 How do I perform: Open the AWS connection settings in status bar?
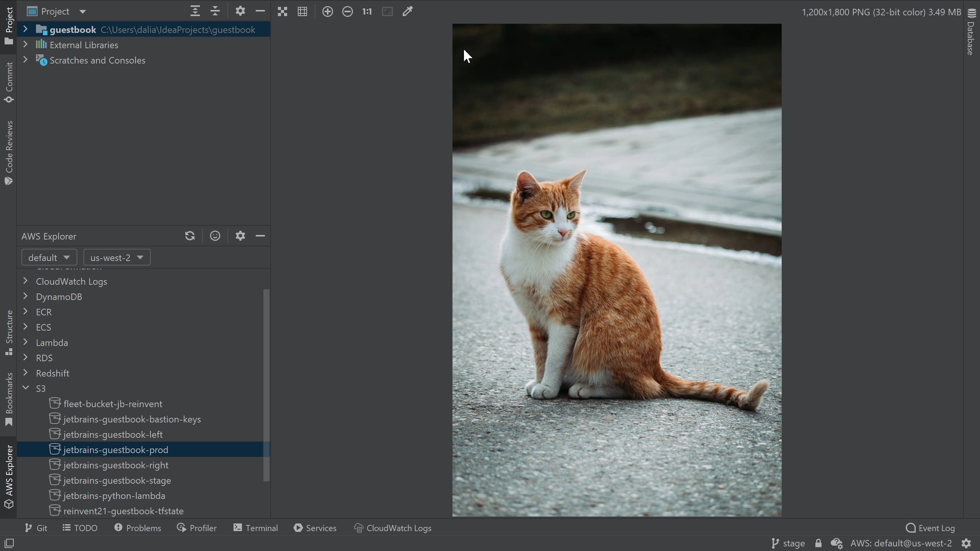pyautogui.click(x=900, y=543)
